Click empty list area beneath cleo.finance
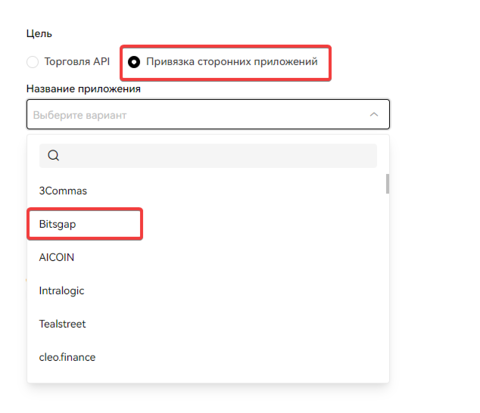This screenshot has width=480, height=413. 208,378
